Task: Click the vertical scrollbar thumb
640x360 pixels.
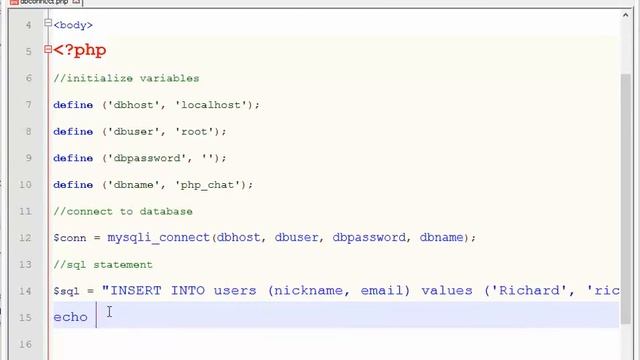Action: click(x=625, y=199)
